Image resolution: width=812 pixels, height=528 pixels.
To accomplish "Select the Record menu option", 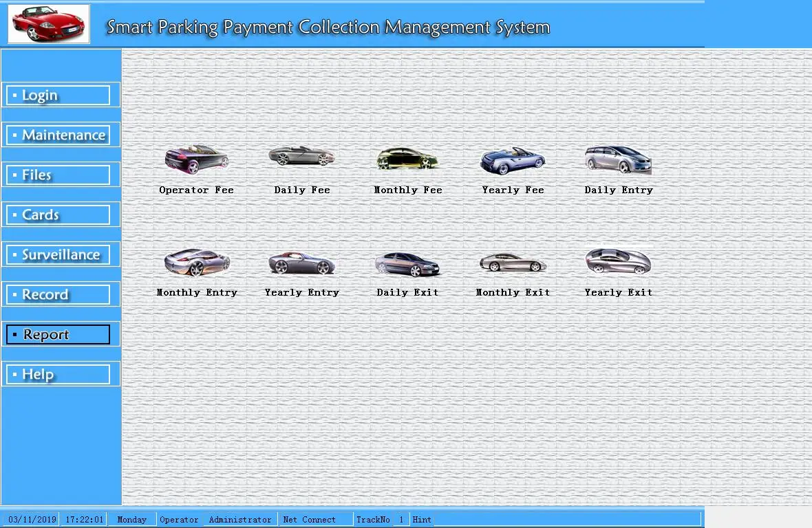I will (x=58, y=294).
